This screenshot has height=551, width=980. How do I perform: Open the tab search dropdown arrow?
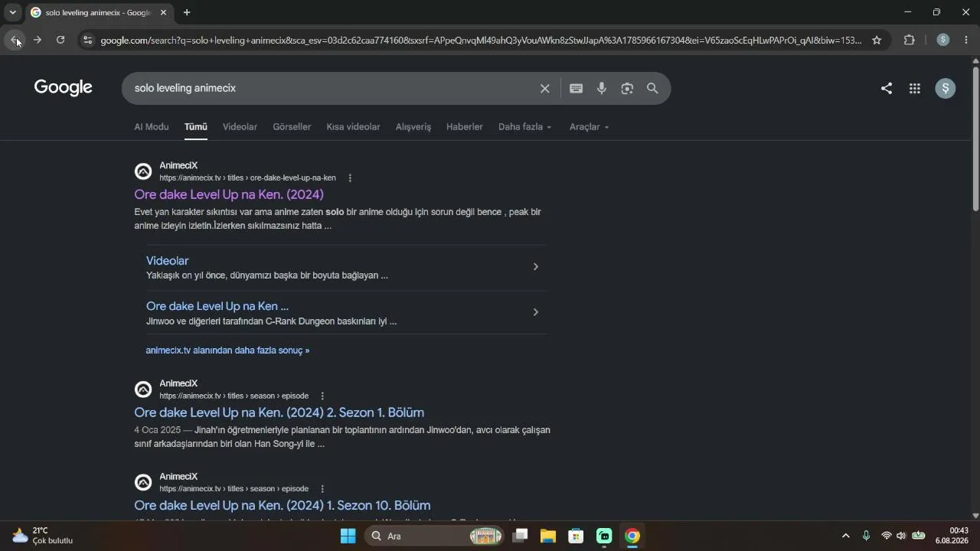coord(12,12)
